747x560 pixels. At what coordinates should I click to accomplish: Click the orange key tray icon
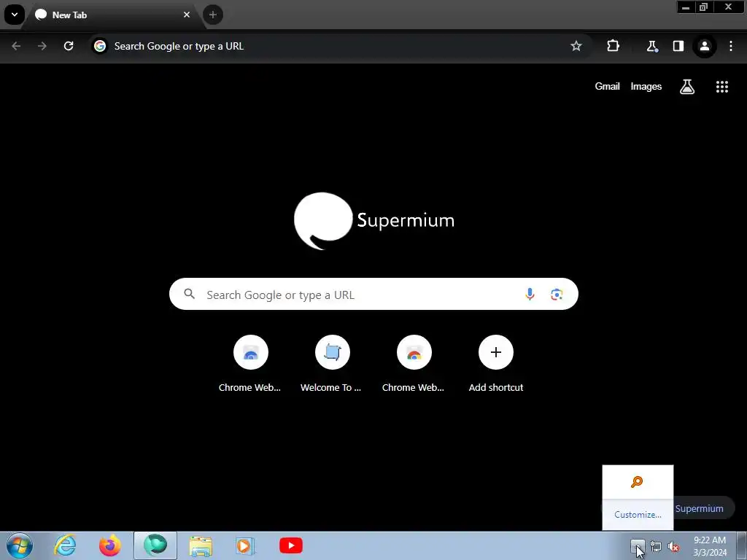[637, 482]
